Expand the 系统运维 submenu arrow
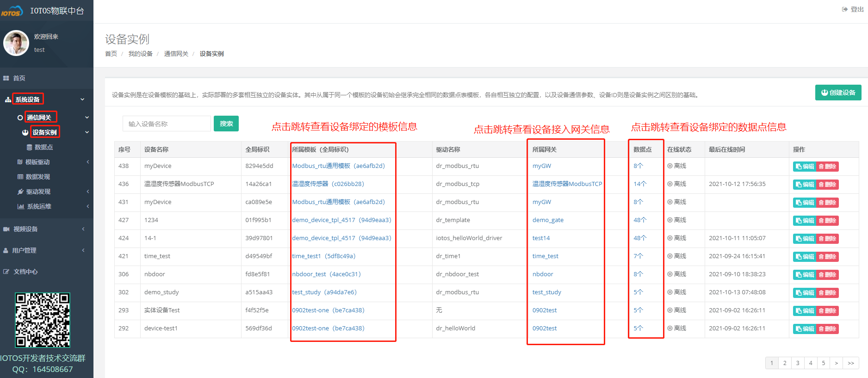This screenshot has width=868, height=378. click(x=88, y=206)
